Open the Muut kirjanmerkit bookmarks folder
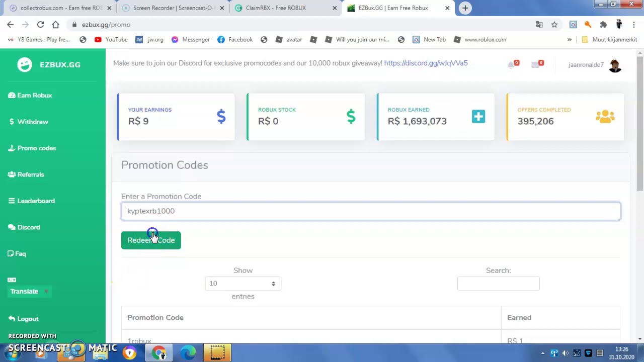 coord(609,39)
